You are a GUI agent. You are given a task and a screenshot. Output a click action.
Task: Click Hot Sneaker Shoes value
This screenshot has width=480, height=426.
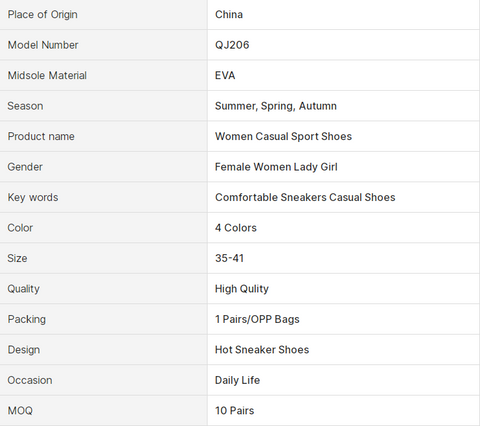[x=262, y=350]
